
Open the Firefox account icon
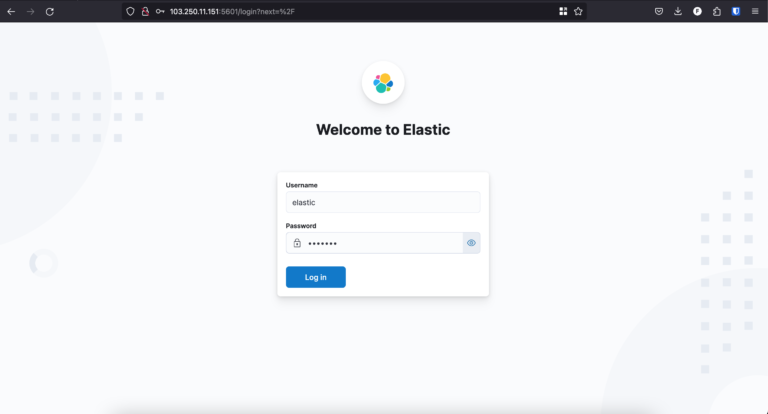(697, 11)
